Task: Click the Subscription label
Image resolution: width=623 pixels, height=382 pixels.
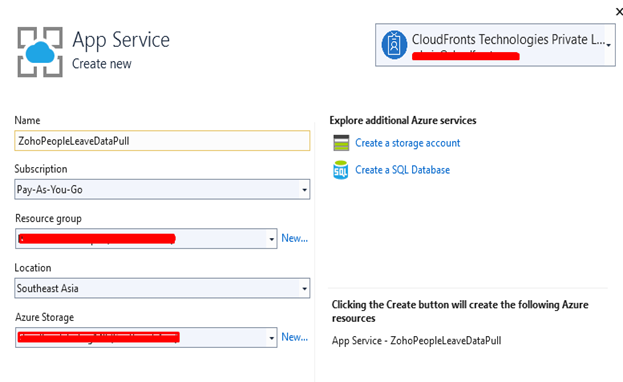Action: [x=41, y=169]
